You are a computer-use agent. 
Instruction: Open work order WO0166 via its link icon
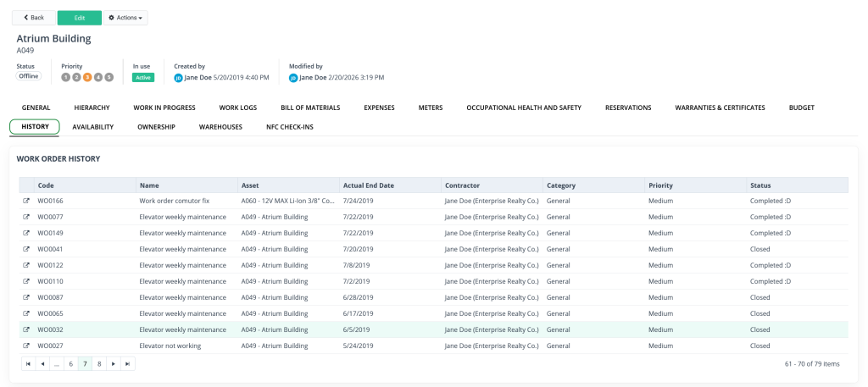click(x=26, y=201)
